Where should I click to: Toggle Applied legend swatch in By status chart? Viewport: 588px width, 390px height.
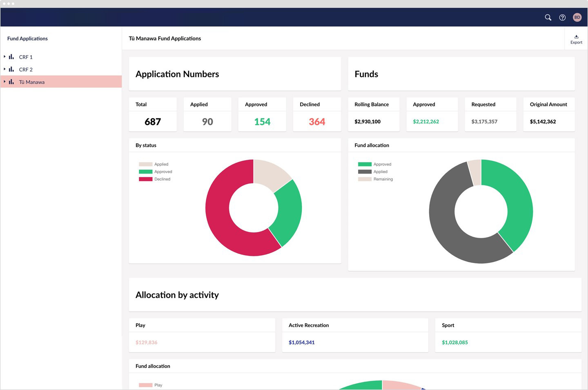click(145, 164)
